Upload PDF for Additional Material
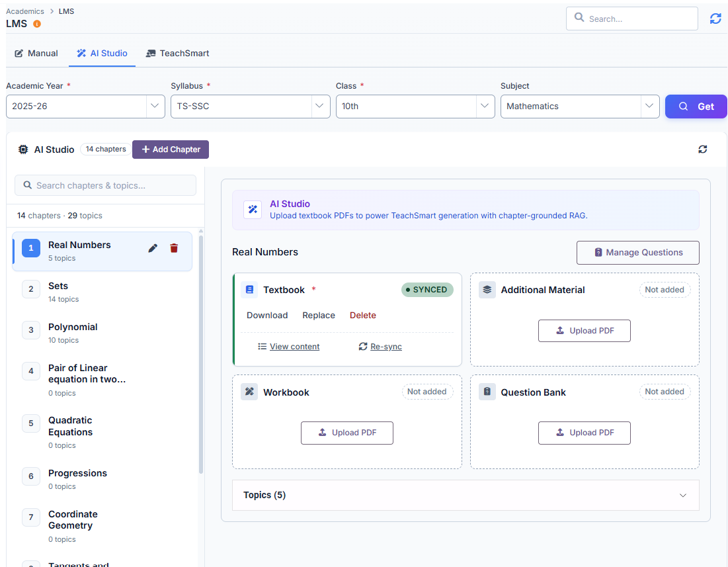The width and height of the screenshot is (728, 567). tap(585, 331)
